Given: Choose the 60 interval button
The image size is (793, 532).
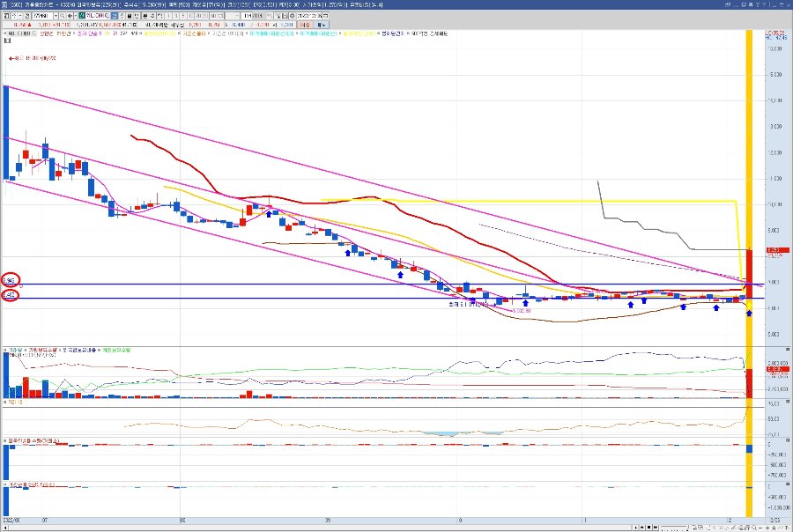Looking at the screenshot, I should pyautogui.click(x=211, y=16).
